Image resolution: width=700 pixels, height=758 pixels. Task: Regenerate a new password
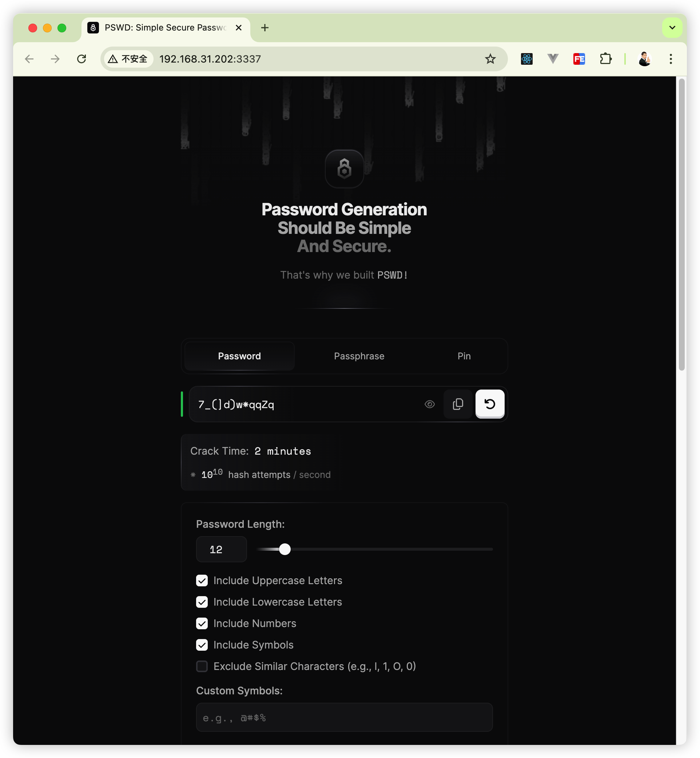[490, 404]
